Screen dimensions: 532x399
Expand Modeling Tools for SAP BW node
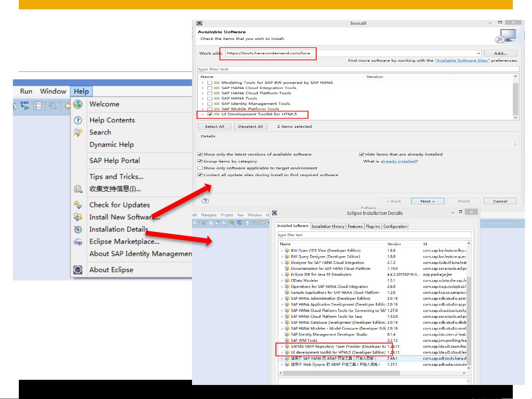(203, 83)
